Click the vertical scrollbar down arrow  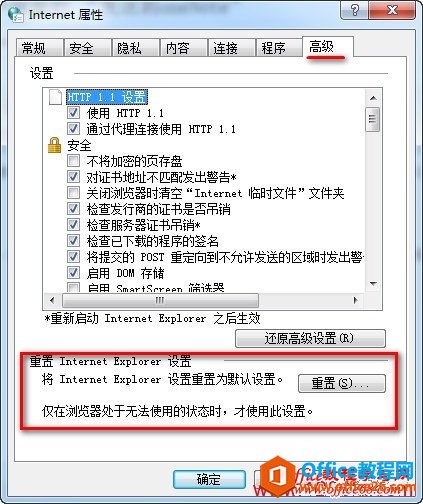[x=373, y=284]
